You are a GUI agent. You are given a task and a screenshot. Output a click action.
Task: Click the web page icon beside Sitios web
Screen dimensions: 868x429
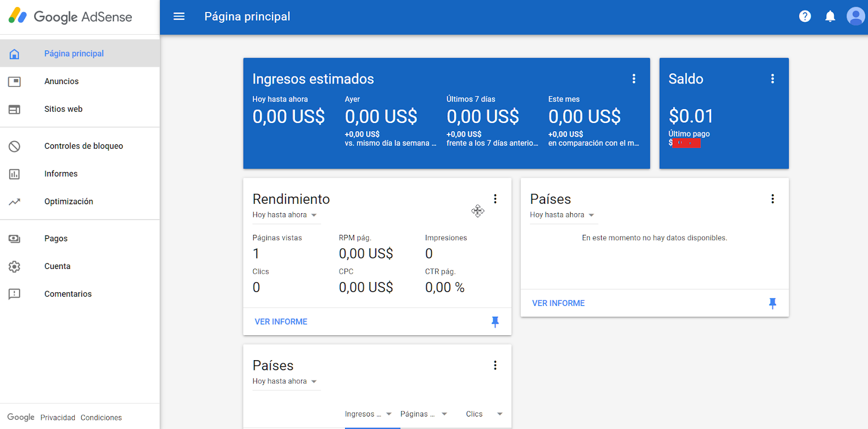click(15, 109)
